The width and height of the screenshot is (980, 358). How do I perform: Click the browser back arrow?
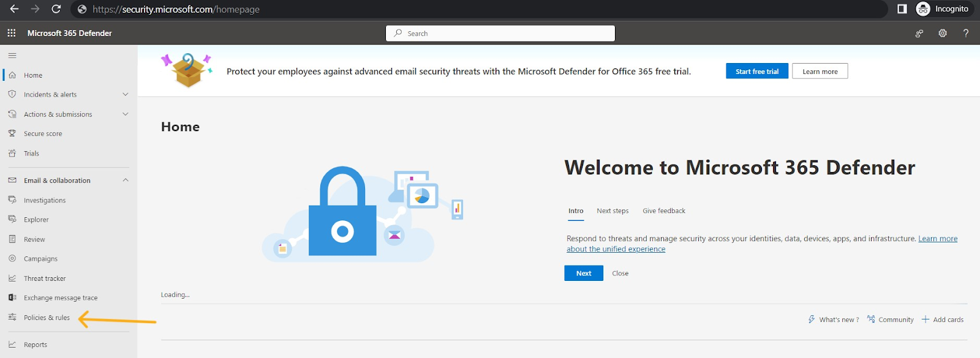pyautogui.click(x=14, y=9)
